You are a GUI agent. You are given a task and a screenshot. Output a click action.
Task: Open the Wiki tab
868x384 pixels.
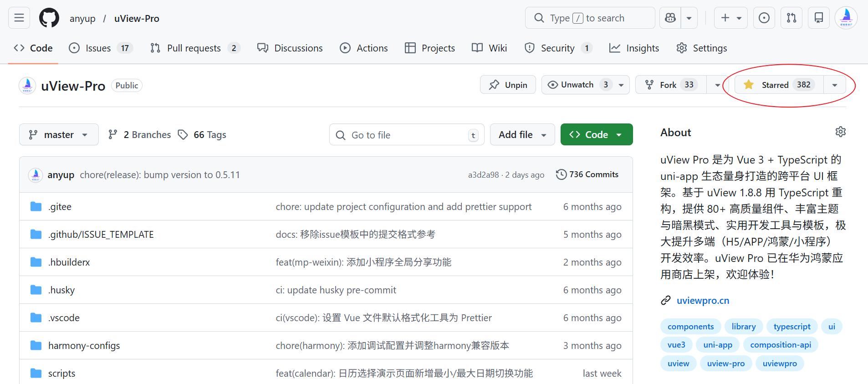point(490,48)
